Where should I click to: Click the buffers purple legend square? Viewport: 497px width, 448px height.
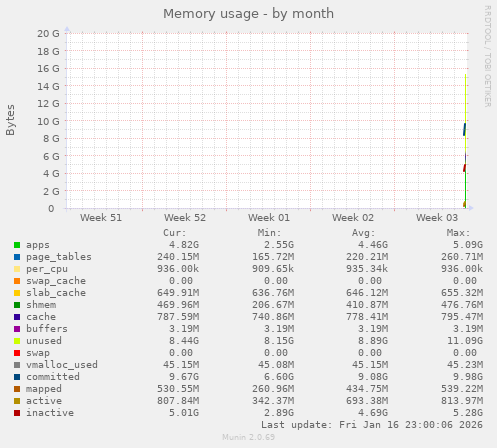(17, 329)
